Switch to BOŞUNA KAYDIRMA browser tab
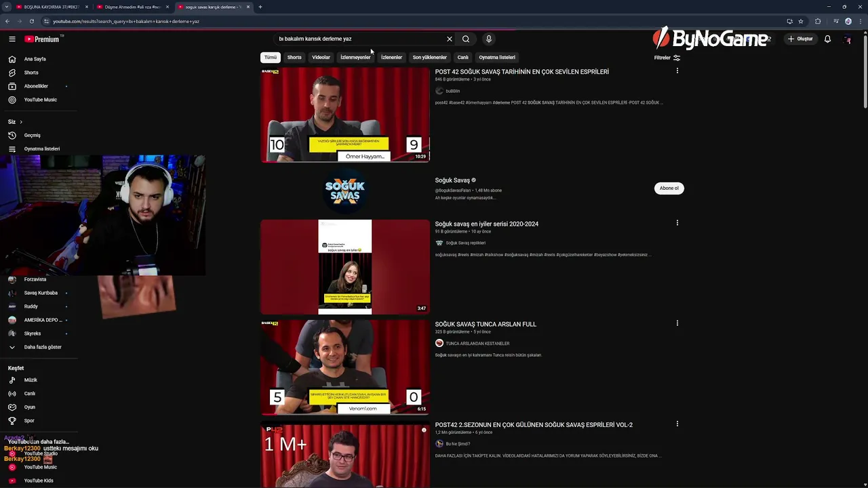Viewport: 868px width, 488px height. (52, 7)
